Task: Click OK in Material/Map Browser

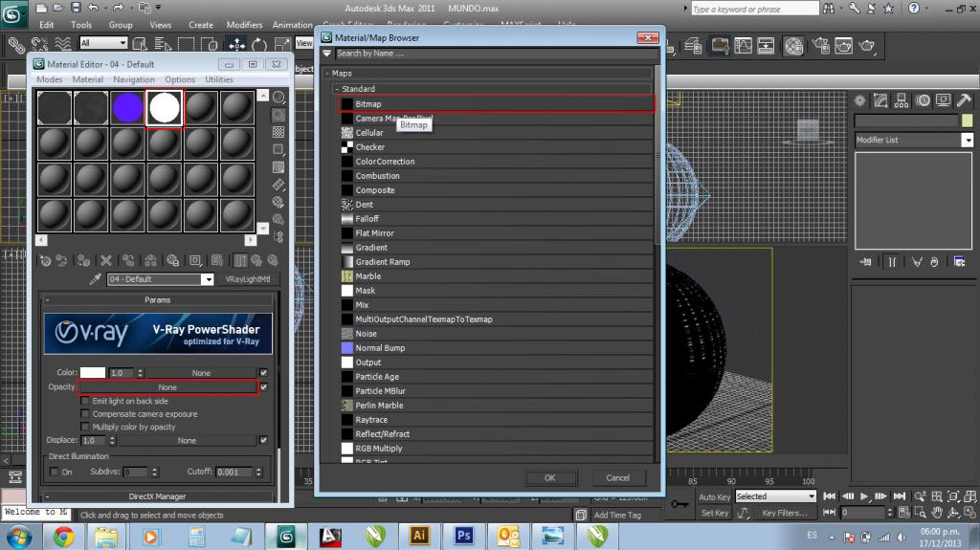Action: coord(550,477)
